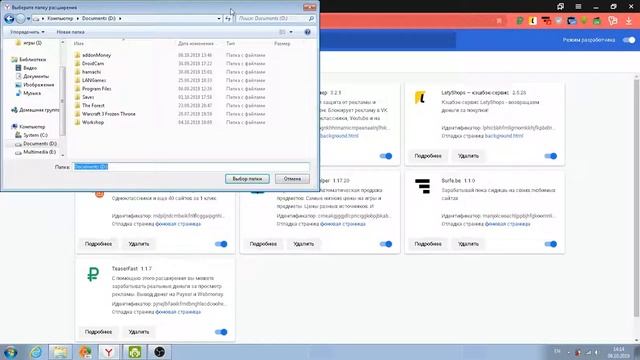Open the Упорядочить dropdown menu
The width and height of the screenshot is (640, 360).
pos(27,32)
